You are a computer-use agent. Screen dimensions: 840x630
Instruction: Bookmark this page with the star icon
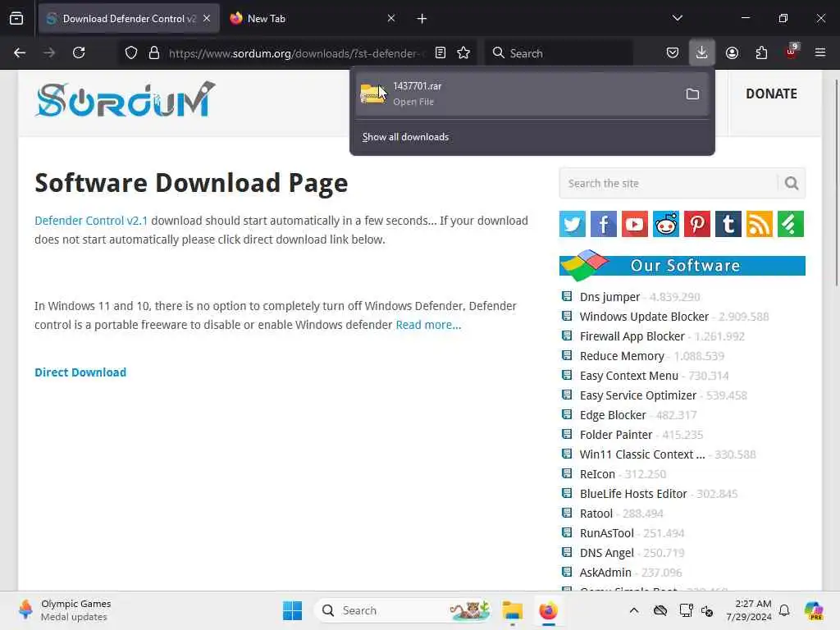pos(464,53)
